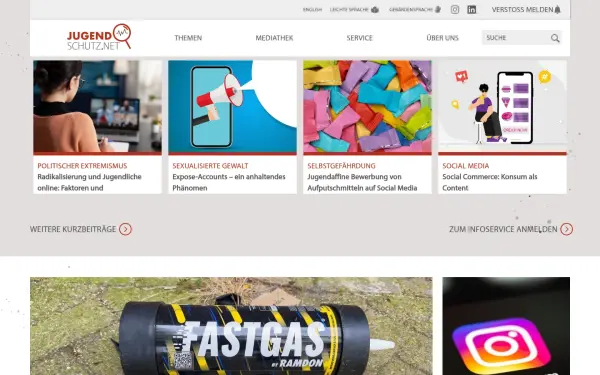Open the Instagram profile icon in top bar
This screenshot has width=600, height=375.
[x=455, y=10]
